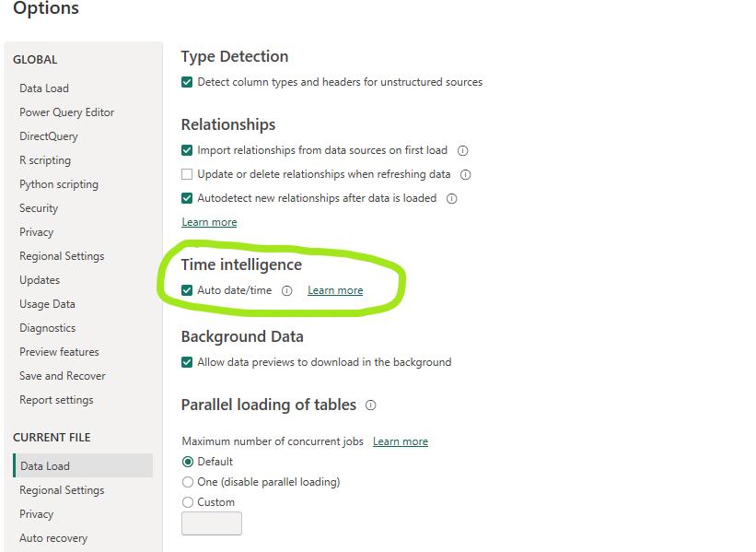Screen dimensions: 756x552
Task: Open Current File Privacy settings
Action: tap(36, 514)
